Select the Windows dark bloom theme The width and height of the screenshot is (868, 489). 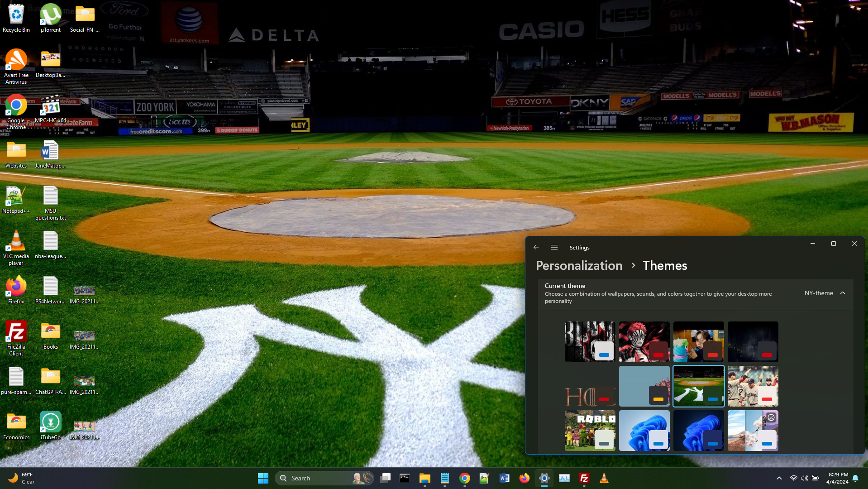[698, 431]
